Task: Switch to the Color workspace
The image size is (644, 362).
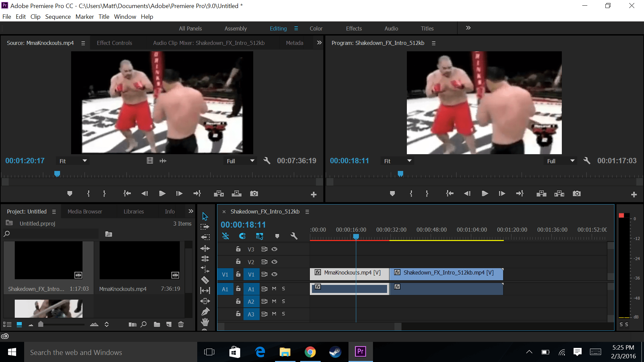Action: pyautogui.click(x=316, y=28)
